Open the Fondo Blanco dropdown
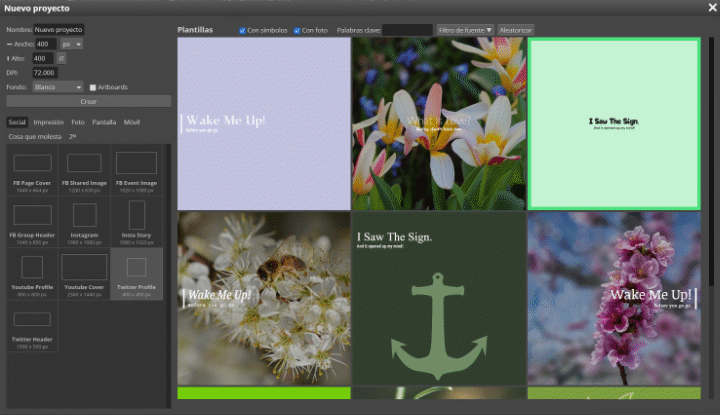 tap(57, 87)
